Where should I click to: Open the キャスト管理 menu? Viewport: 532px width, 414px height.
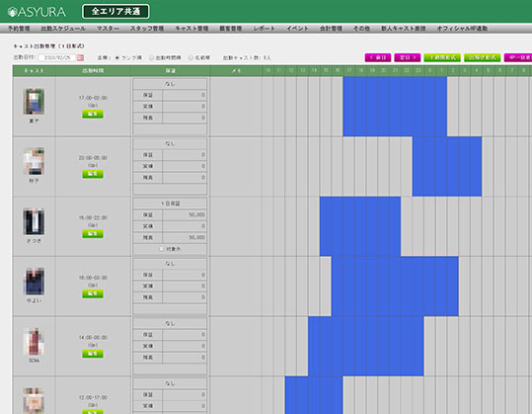[x=191, y=29]
